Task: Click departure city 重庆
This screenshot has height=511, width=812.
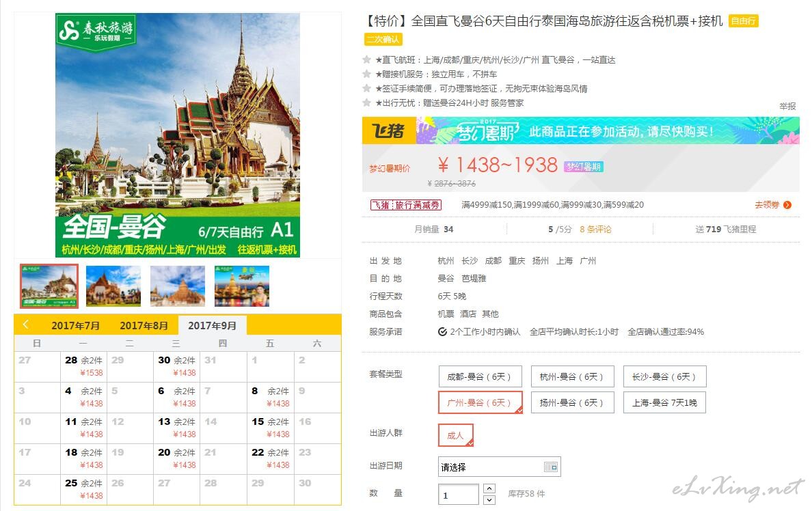Action: coord(517,261)
